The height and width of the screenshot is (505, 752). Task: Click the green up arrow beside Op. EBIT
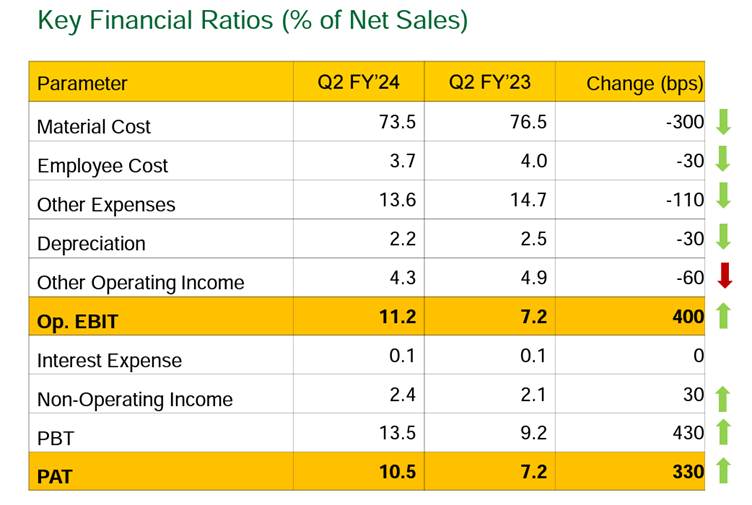click(724, 318)
